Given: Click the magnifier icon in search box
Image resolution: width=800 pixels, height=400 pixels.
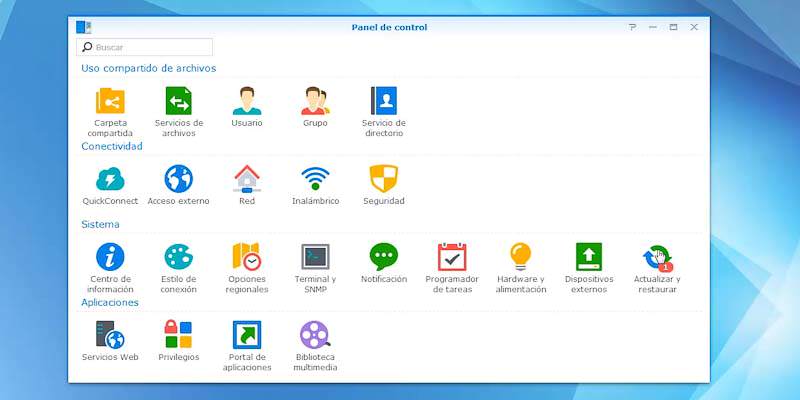Looking at the screenshot, I should click(x=87, y=47).
